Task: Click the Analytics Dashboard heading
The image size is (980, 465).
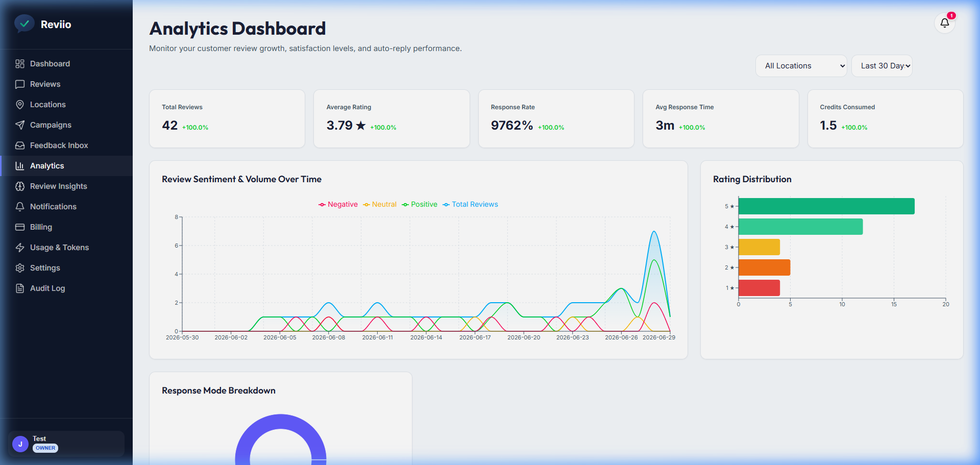Action: (x=237, y=29)
